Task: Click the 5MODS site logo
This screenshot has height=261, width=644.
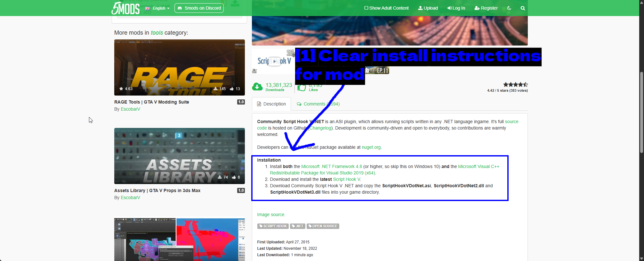Action: pyautogui.click(x=125, y=8)
